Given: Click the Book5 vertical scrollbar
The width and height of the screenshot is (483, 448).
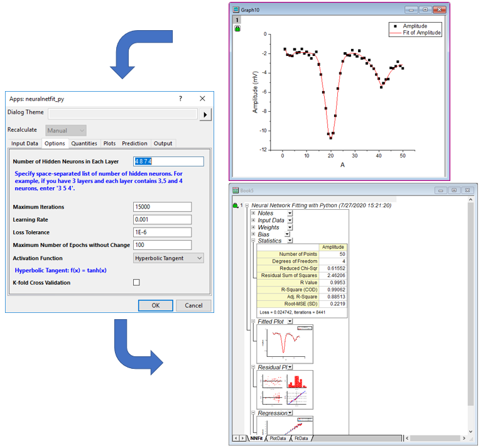Looking at the screenshot, I should click(x=470, y=314).
